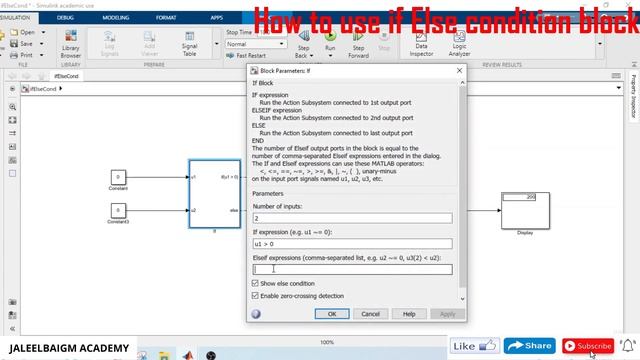
Task: Open the Data Inspector
Action: (421, 44)
